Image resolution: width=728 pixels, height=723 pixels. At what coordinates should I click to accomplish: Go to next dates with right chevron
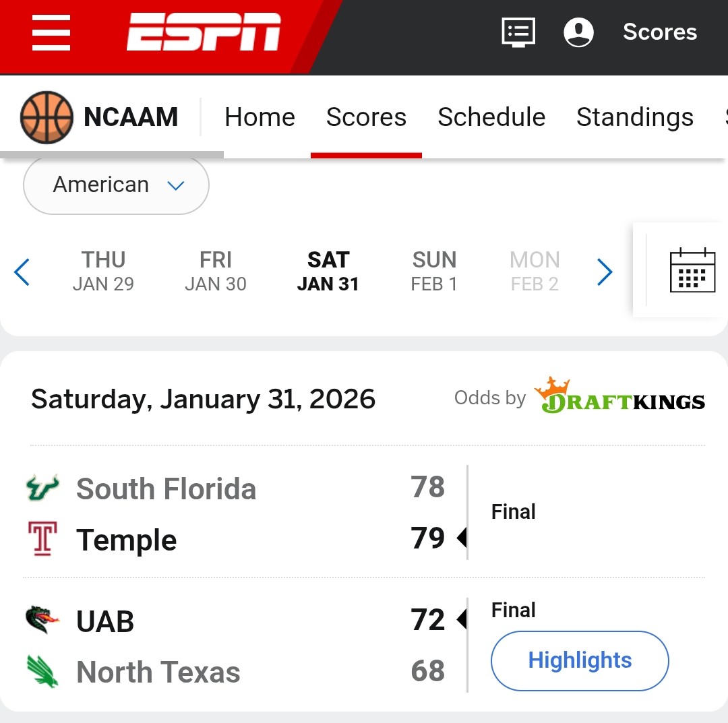[605, 272]
